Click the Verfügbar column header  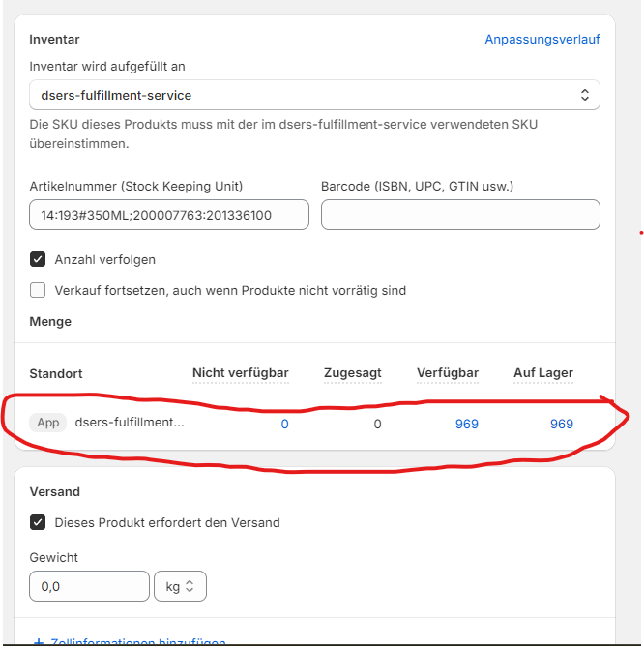pos(448,373)
